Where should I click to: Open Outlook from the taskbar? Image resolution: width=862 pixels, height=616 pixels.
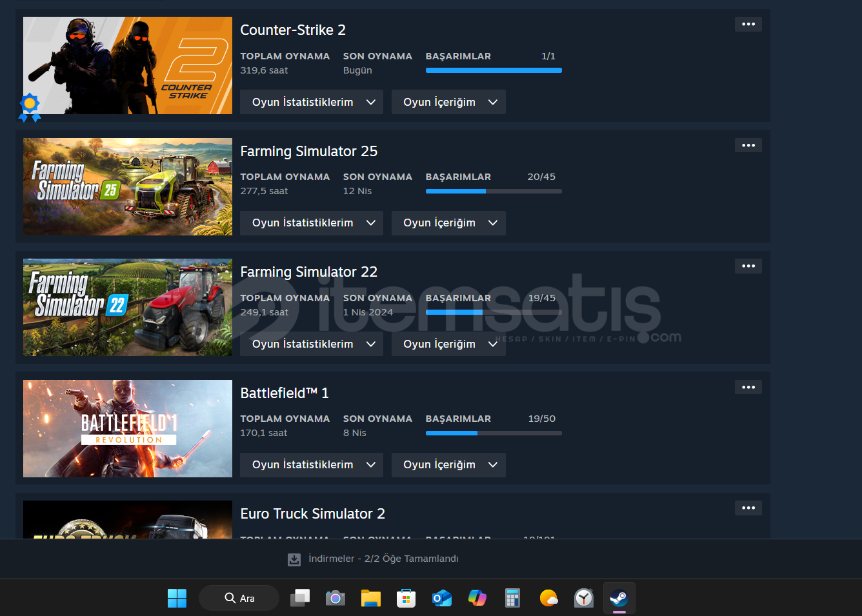tap(442, 598)
